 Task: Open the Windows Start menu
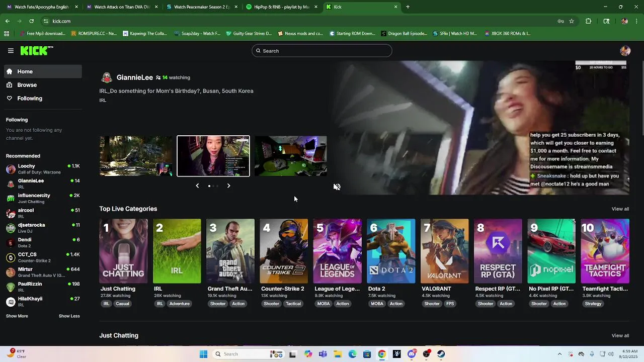pos(203,354)
